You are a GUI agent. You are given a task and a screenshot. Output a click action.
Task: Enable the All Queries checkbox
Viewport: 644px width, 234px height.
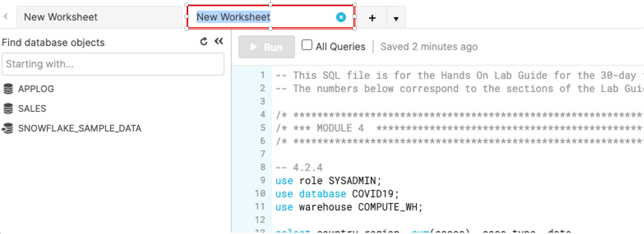307,45
